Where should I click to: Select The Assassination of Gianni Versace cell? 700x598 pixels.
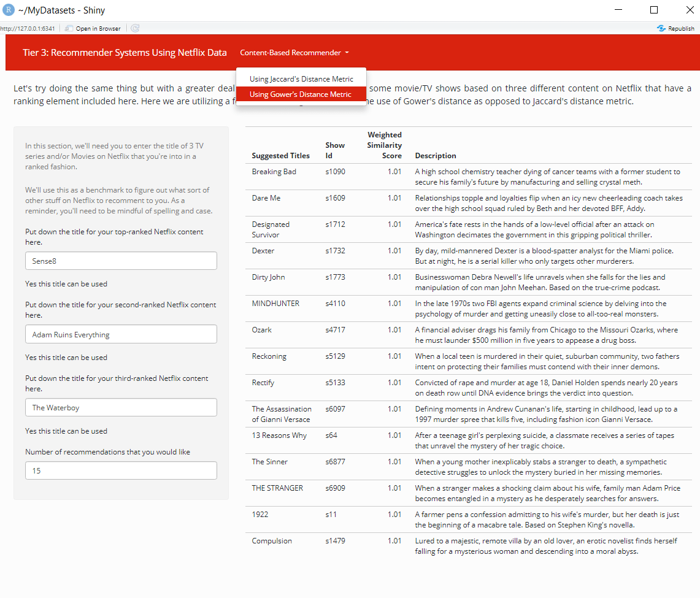pos(282,414)
